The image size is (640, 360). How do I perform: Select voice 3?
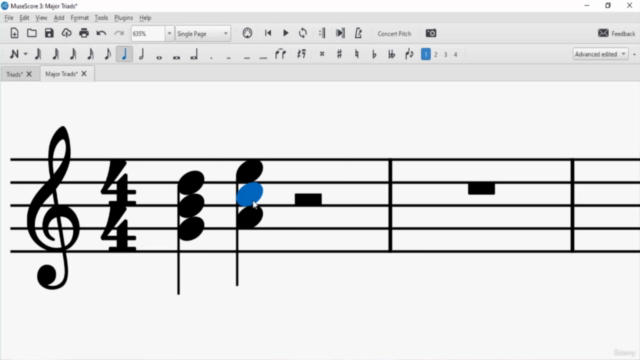coord(446,54)
